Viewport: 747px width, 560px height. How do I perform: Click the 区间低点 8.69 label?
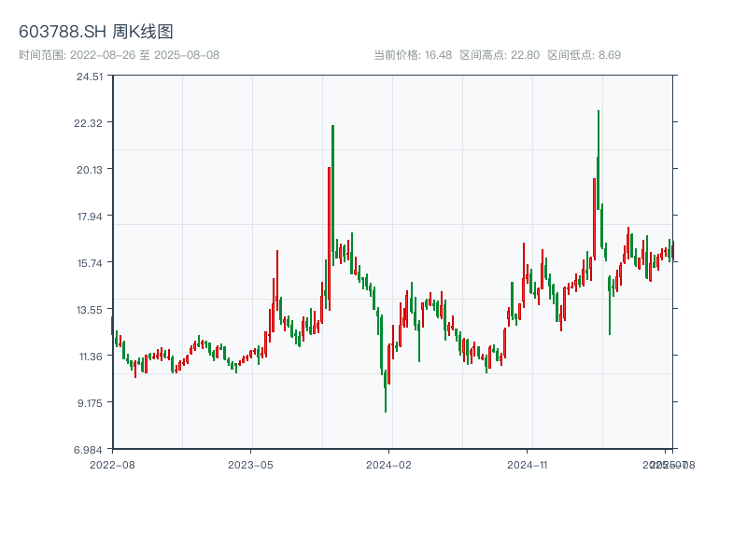[x=584, y=55]
